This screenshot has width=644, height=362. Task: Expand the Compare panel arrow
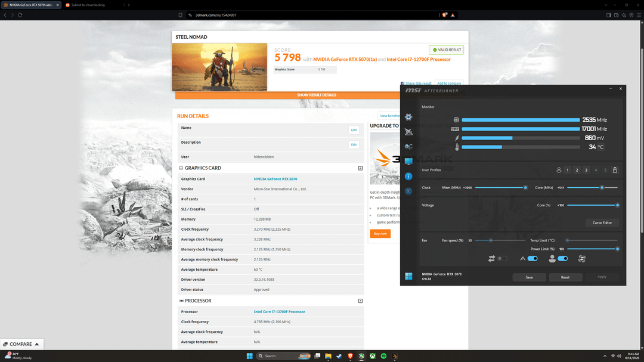[37, 344]
